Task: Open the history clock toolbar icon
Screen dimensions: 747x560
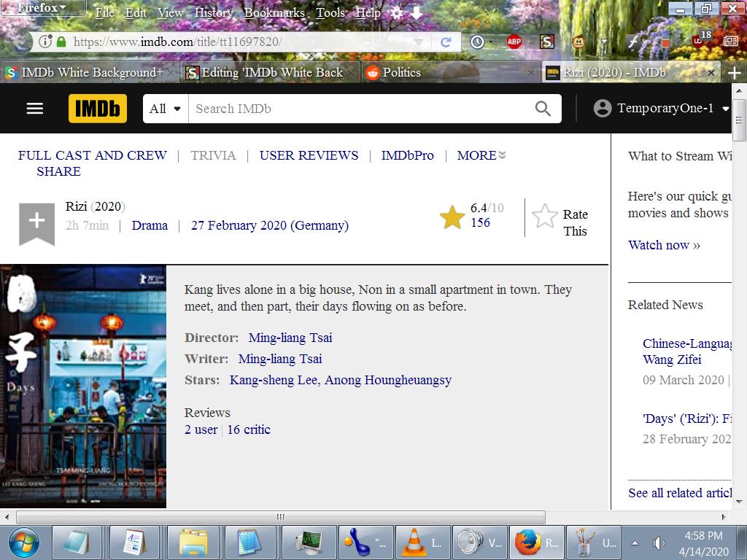Action: coord(477,42)
